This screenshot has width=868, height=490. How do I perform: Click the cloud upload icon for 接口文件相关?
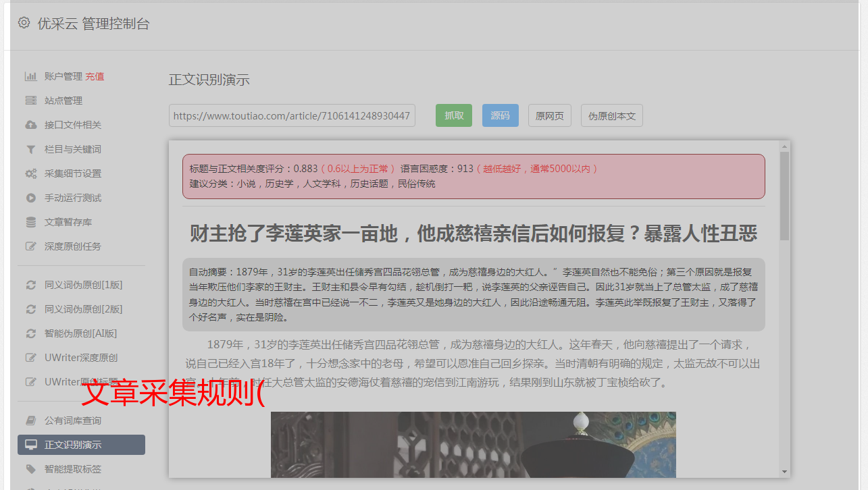click(30, 125)
